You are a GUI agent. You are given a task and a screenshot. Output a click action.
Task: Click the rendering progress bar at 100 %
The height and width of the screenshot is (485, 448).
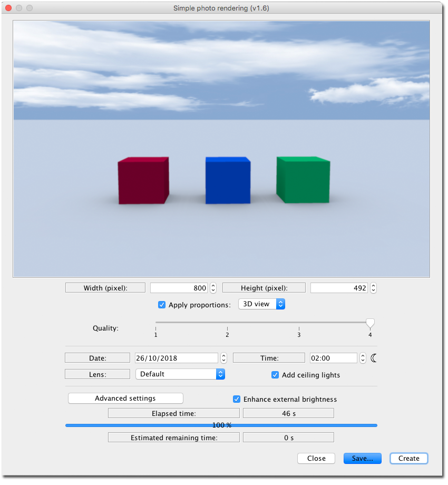221,425
